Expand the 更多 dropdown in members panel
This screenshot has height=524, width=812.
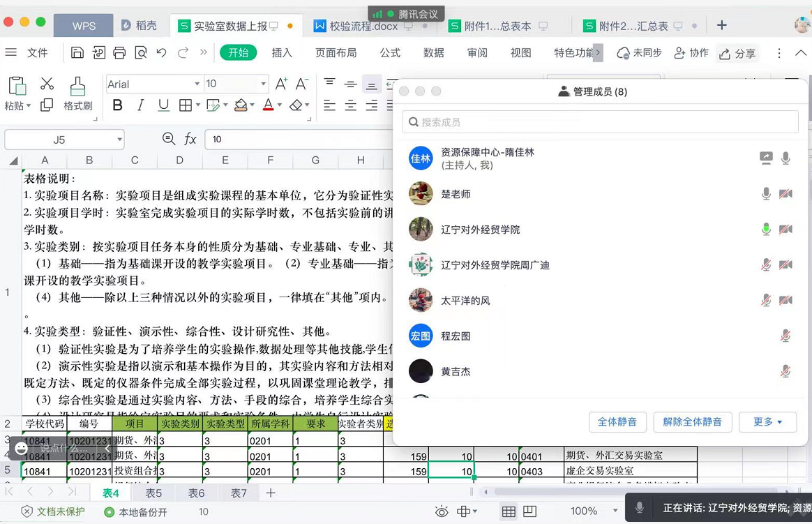click(768, 422)
